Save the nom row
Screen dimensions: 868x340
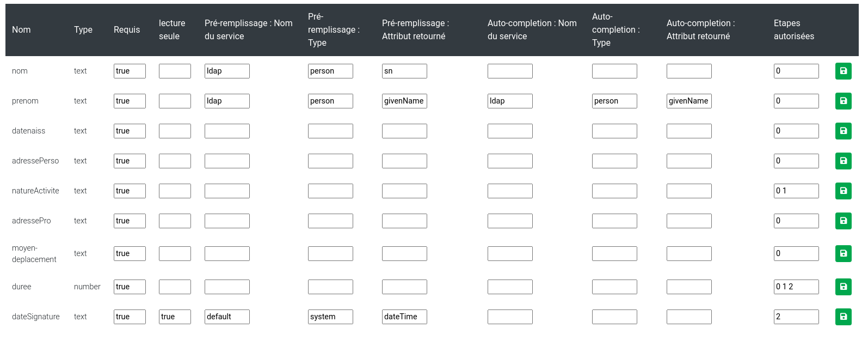coord(843,71)
